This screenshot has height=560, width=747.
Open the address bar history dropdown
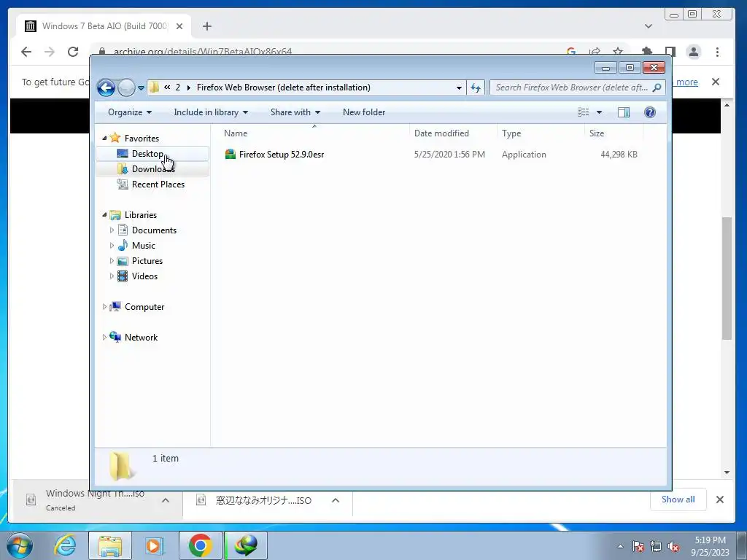click(x=459, y=87)
